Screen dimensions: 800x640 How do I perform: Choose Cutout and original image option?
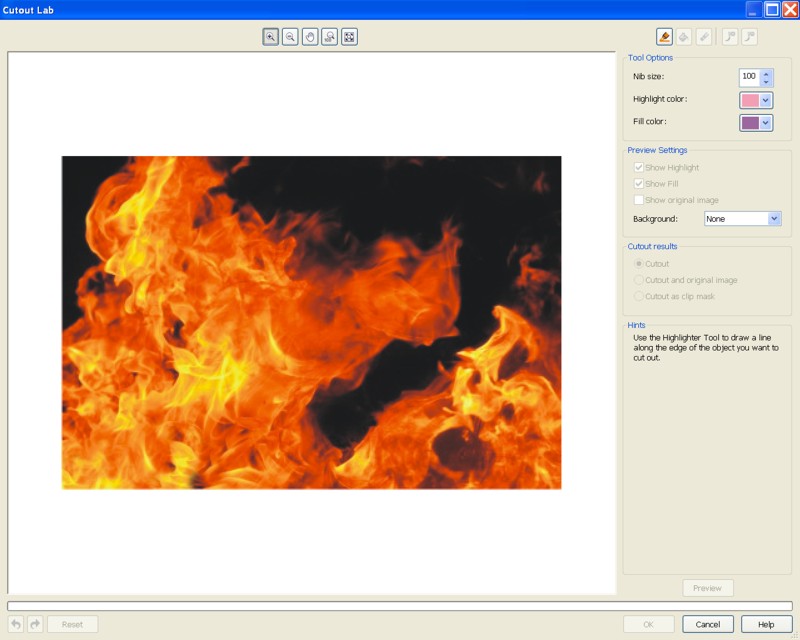click(x=638, y=280)
